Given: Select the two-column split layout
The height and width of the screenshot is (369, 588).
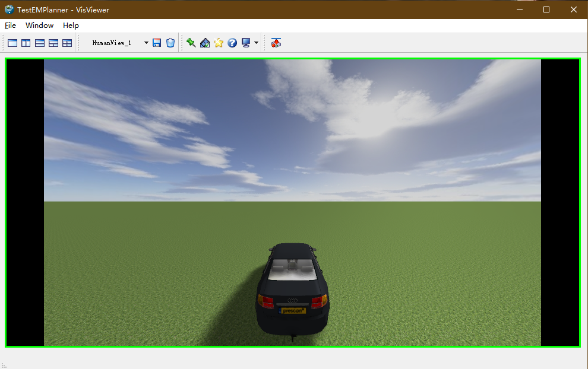Looking at the screenshot, I should click(26, 43).
